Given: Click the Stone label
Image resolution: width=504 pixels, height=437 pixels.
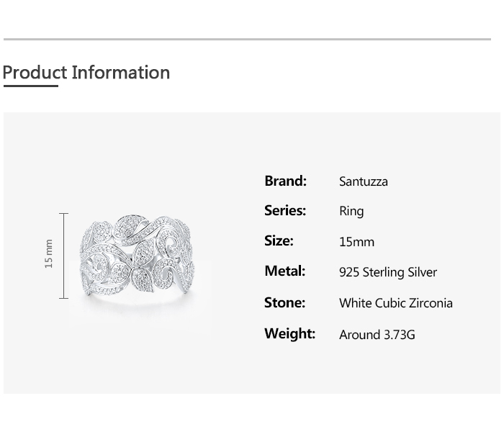Looking at the screenshot, I should [284, 302].
